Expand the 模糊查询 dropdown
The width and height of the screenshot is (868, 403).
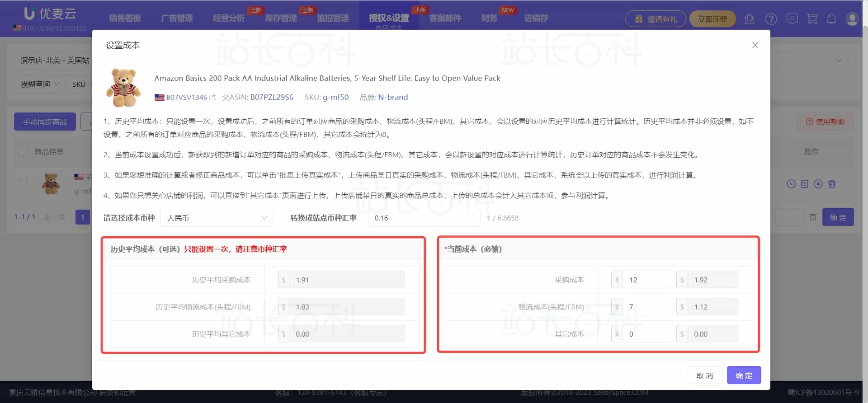pos(40,84)
